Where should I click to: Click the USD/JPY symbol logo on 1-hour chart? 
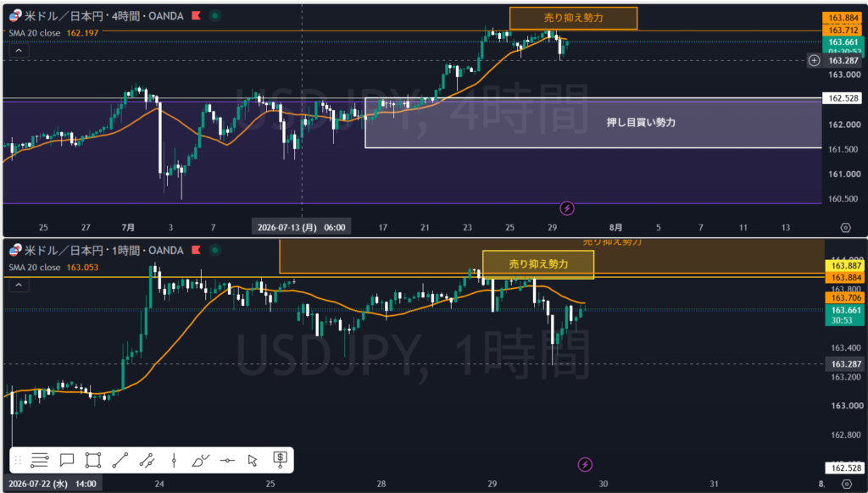click(x=15, y=250)
